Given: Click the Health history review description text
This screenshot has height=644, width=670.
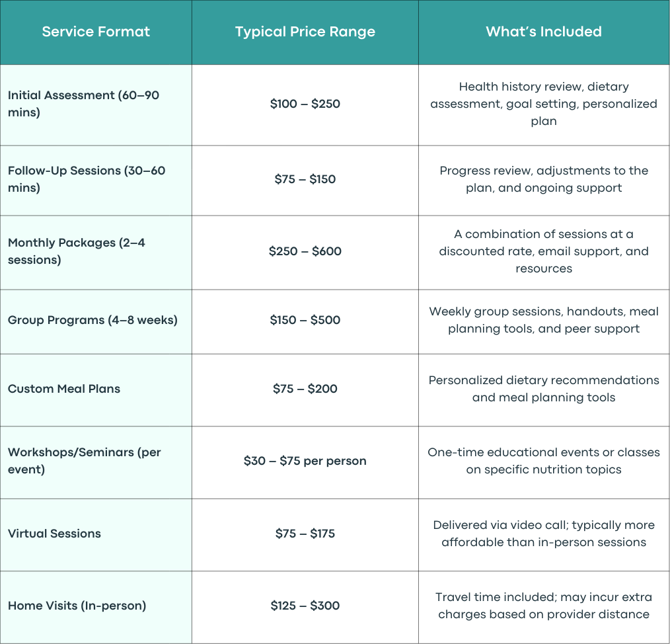Looking at the screenshot, I should (x=544, y=104).
